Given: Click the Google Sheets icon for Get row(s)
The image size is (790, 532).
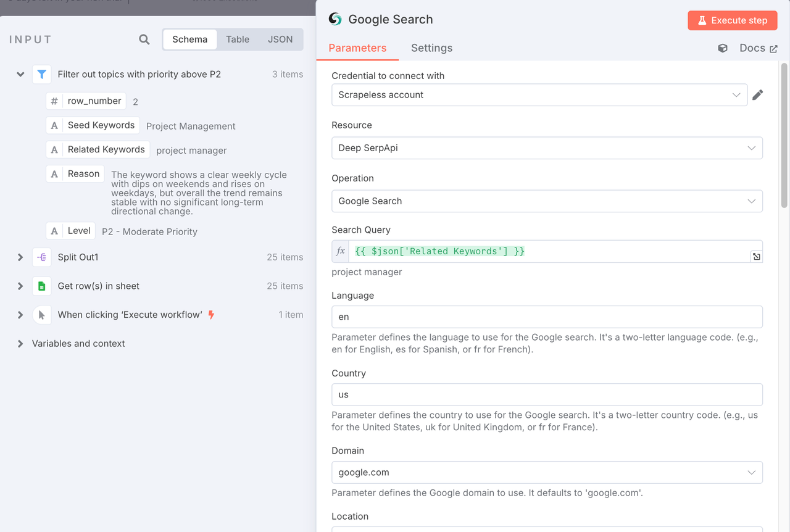Looking at the screenshot, I should [41, 286].
